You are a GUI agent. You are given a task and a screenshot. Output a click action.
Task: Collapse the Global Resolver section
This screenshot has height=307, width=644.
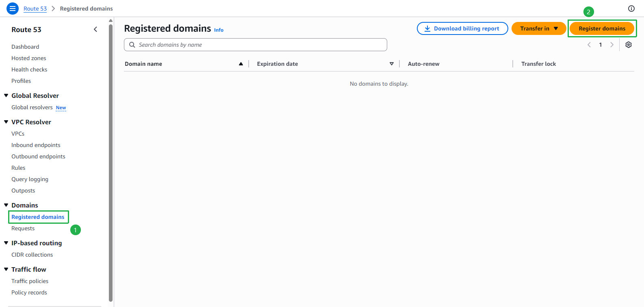[x=6, y=95]
